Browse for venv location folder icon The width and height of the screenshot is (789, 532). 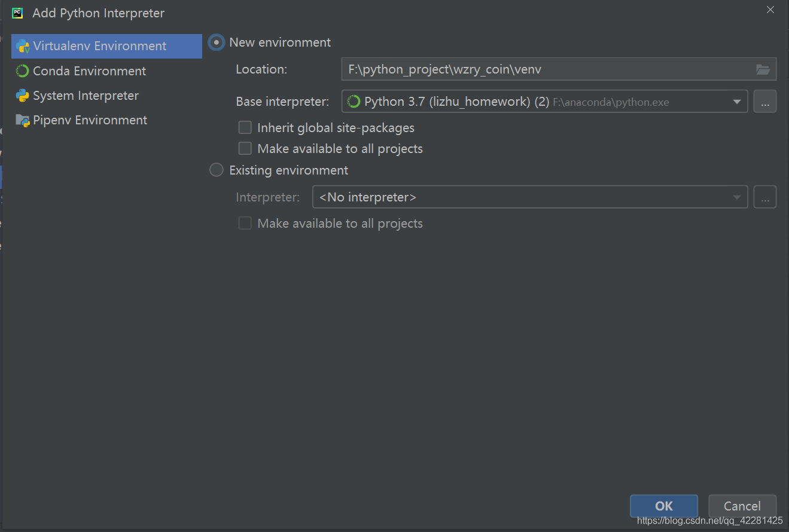click(763, 69)
